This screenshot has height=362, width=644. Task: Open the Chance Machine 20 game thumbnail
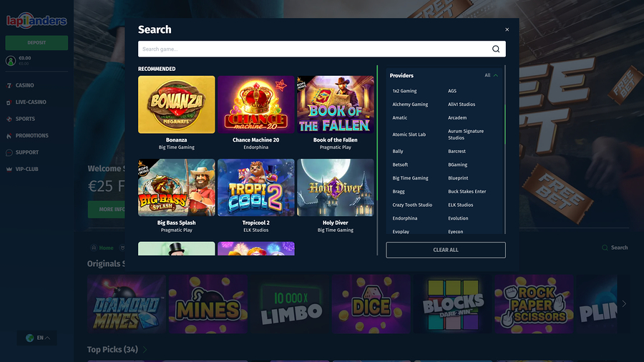tap(256, 104)
